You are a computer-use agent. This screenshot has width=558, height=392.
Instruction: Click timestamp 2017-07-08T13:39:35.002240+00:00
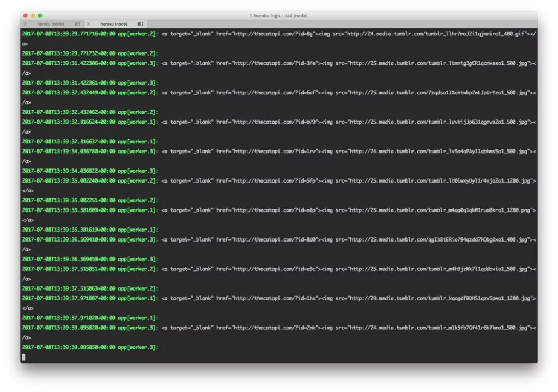coord(69,180)
